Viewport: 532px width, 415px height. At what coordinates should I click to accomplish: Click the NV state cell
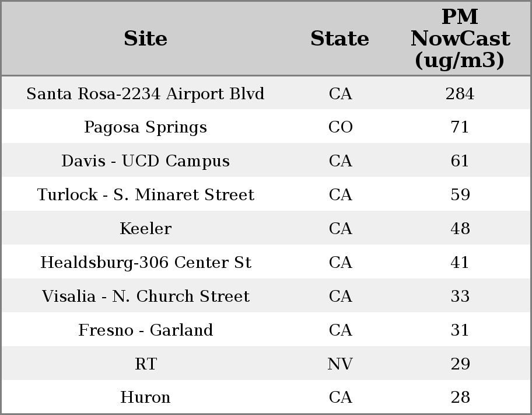(x=340, y=364)
